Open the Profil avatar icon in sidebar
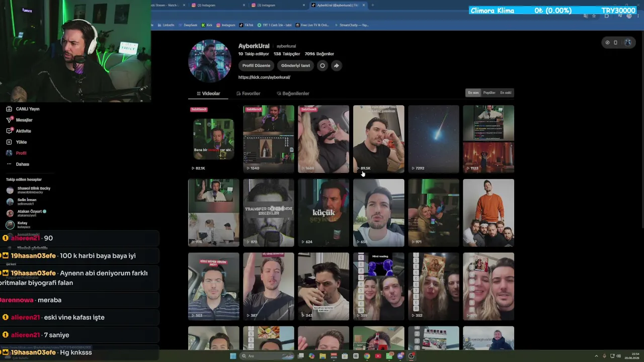This screenshot has height=362, width=644. 9,153
